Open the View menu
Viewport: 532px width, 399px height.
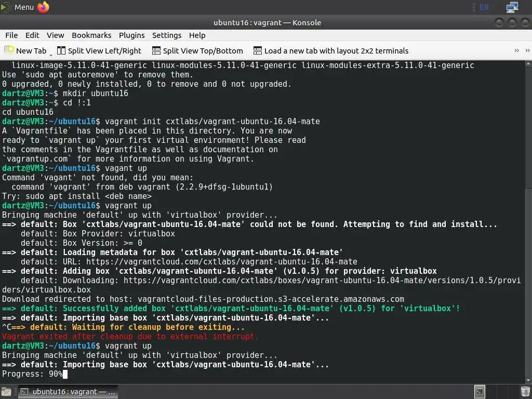click(55, 35)
